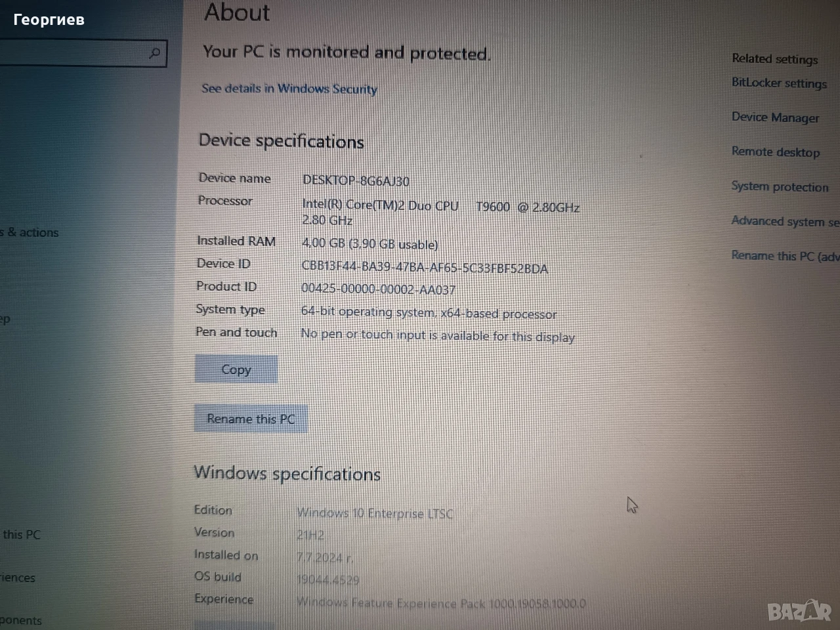840x630 pixels.
Task: Click the 64-bit operating system value
Action: click(x=429, y=313)
